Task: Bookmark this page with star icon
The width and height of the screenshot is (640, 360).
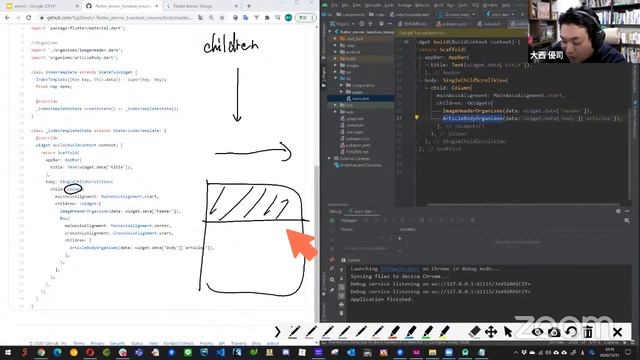Action: click(x=222, y=18)
